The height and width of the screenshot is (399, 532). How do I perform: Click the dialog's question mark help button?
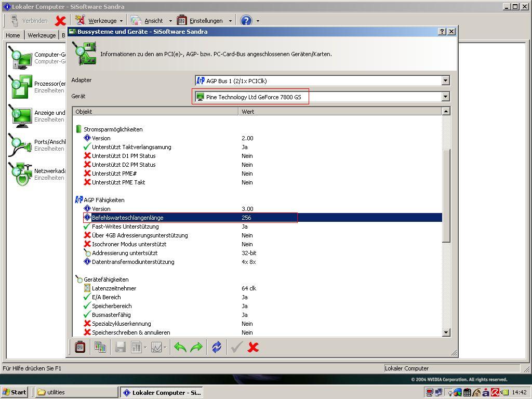tap(442, 32)
